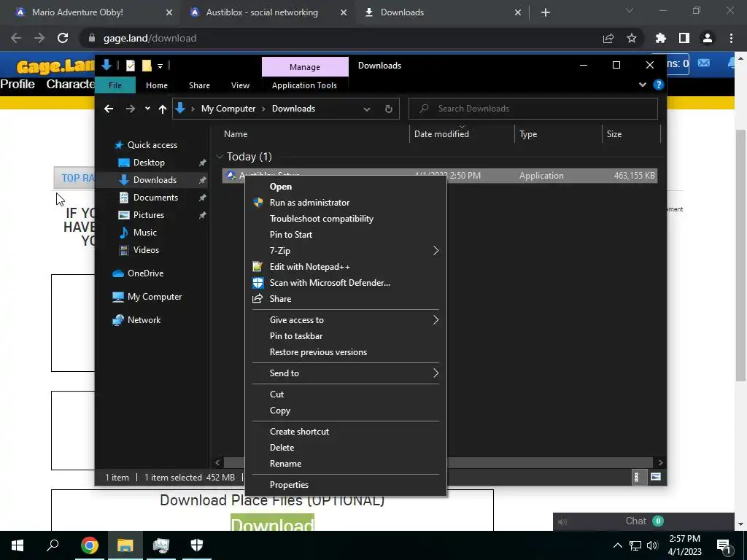Go up one folder level

[x=163, y=109]
